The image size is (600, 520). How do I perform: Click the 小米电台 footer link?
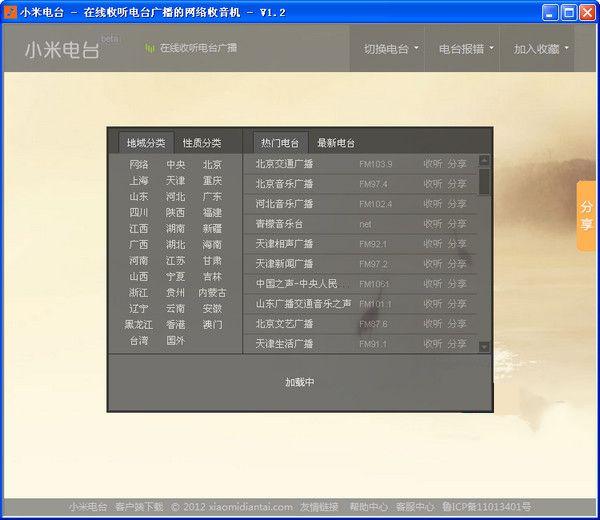88,507
